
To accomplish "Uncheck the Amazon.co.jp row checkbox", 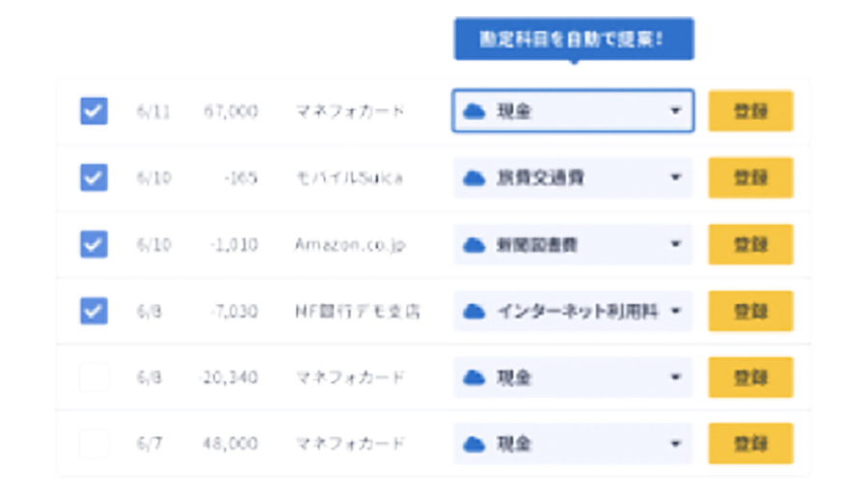I will point(94,244).
